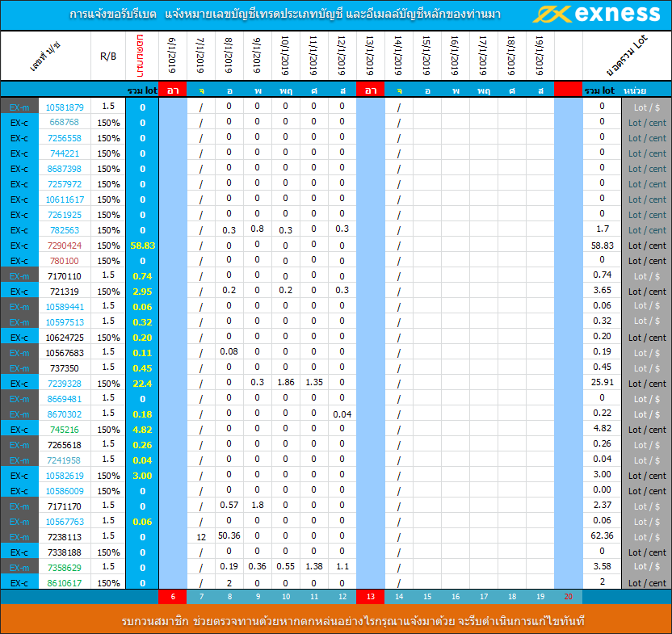Select account number 668768
Viewport: 672px width, 634px height.
point(65,122)
